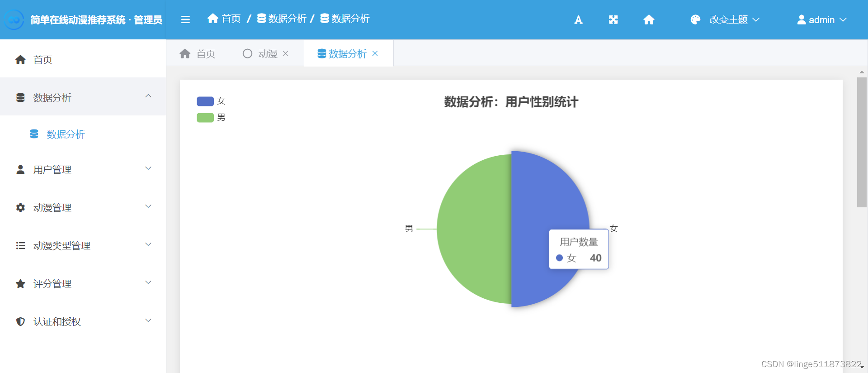Click the app logo in the header
The width and height of the screenshot is (868, 373).
tap(14, 19)
